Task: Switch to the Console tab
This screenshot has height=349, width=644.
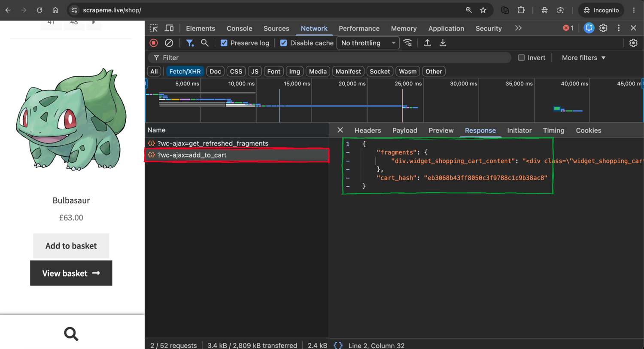Action: 240,28
